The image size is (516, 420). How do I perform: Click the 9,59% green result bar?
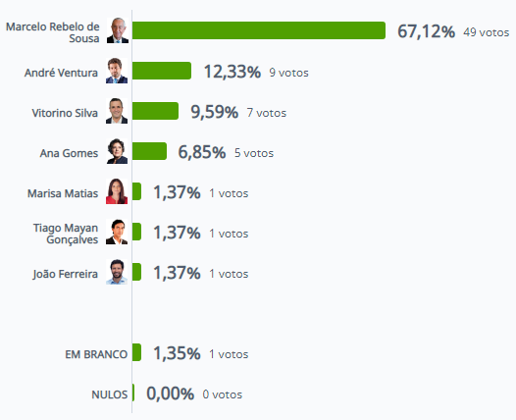[x=156, y=111]
